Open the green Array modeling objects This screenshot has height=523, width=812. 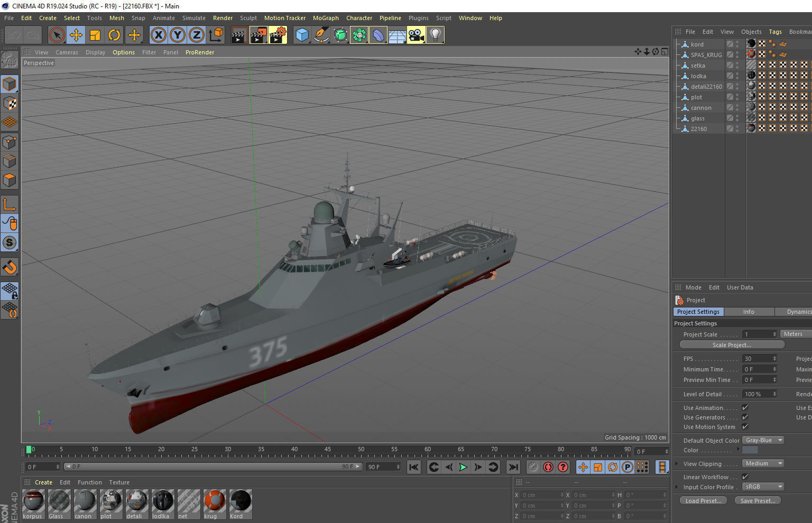coord(359,35)
